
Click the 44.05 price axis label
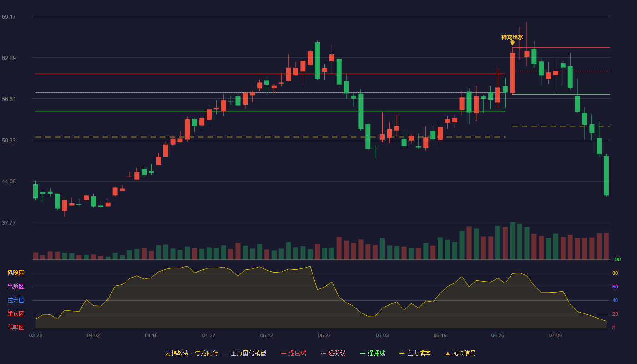[x=9, y=182]
